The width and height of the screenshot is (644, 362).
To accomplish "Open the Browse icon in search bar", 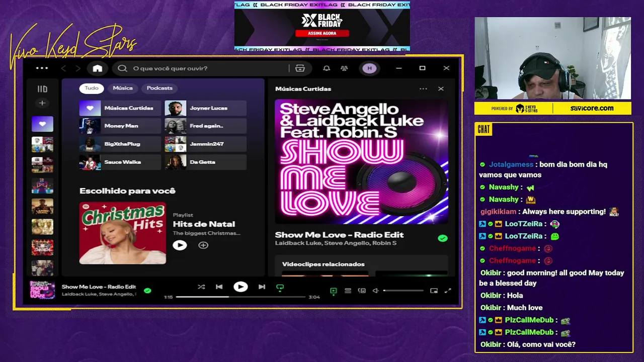I will [x=300, y=68].
